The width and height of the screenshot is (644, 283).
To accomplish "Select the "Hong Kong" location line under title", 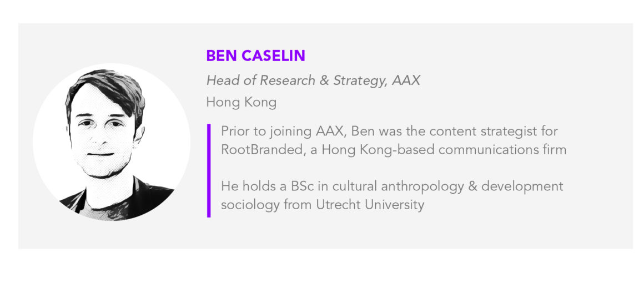I will [x=241, y=102].
